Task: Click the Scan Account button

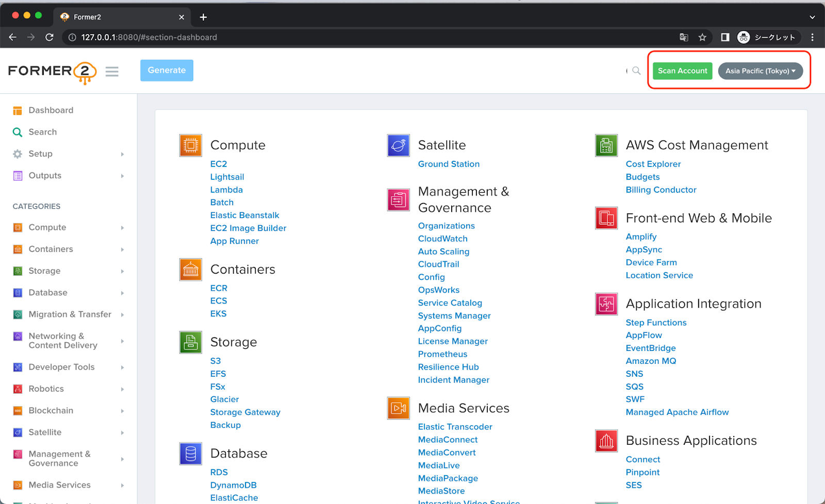Action: pyautogui.click(x=682, y=71)
